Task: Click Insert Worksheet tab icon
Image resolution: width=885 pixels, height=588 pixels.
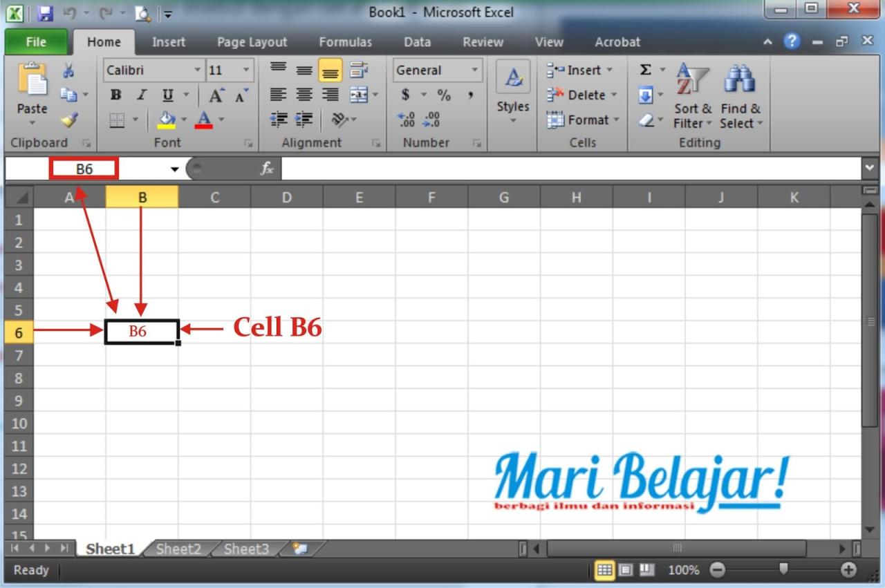Action: tap(299, 549)
